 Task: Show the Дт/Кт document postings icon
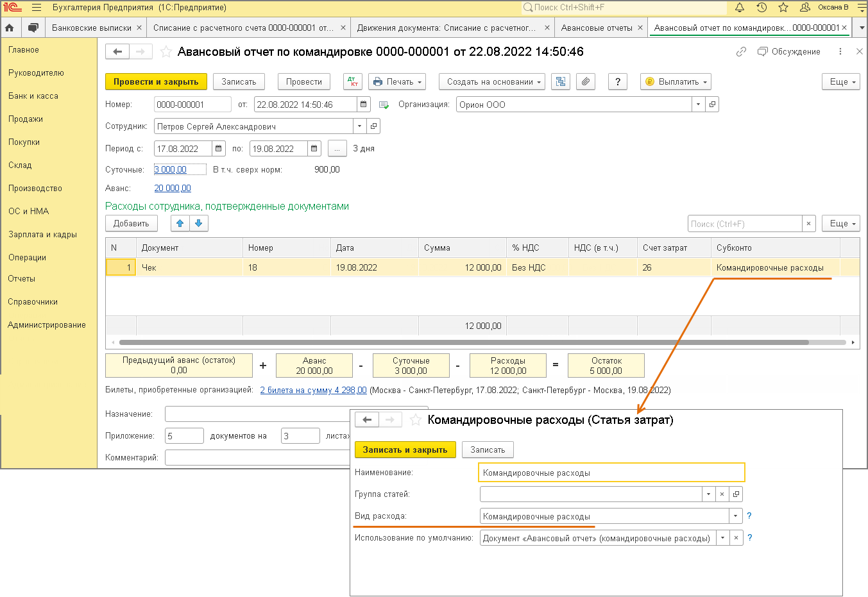[353, 81]
